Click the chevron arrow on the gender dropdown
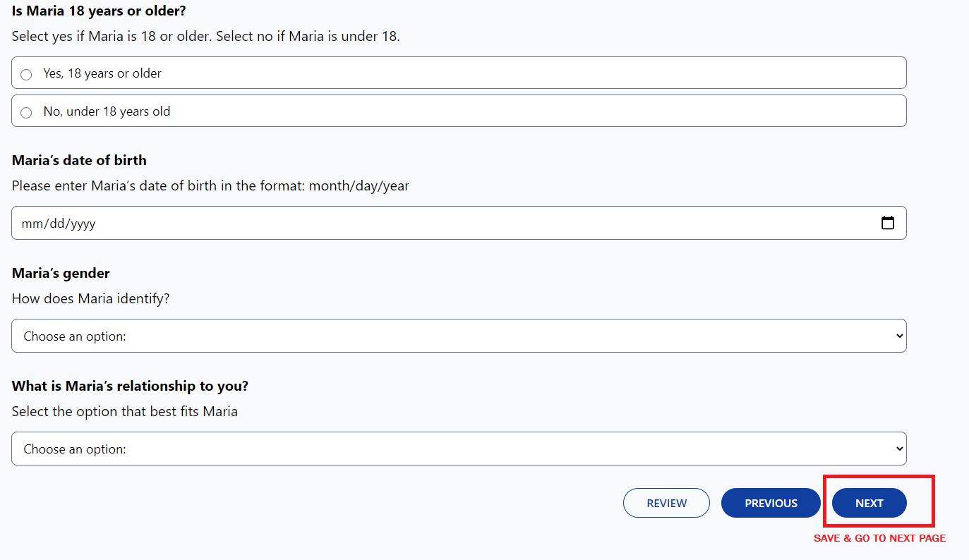Viewport: 969px width, 560px height. coord(899,336)
